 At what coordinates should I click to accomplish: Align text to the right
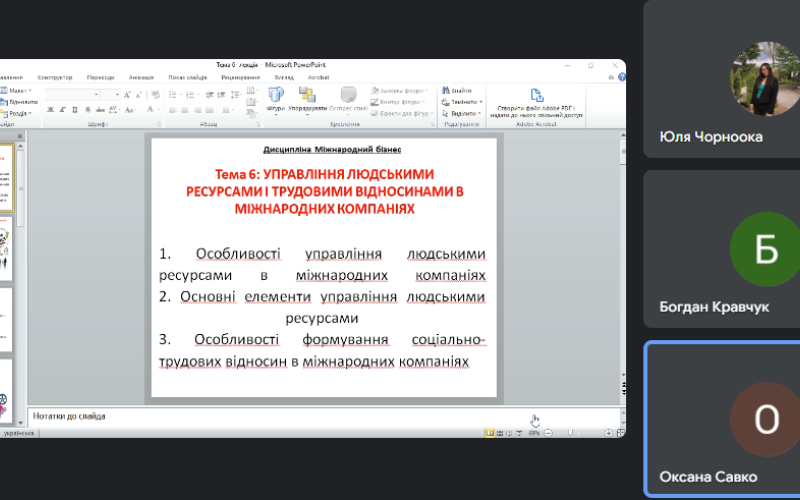(x=197, y=110)
